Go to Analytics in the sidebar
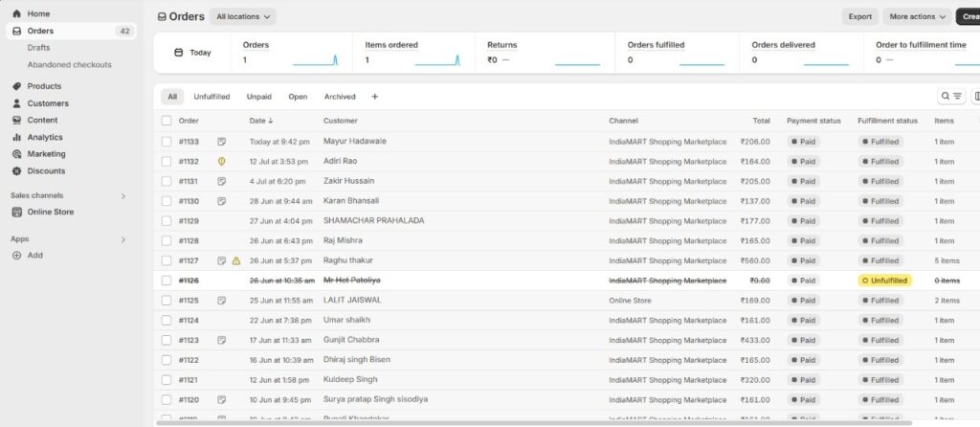The image size is (980, 427). (x=45, y=137)
